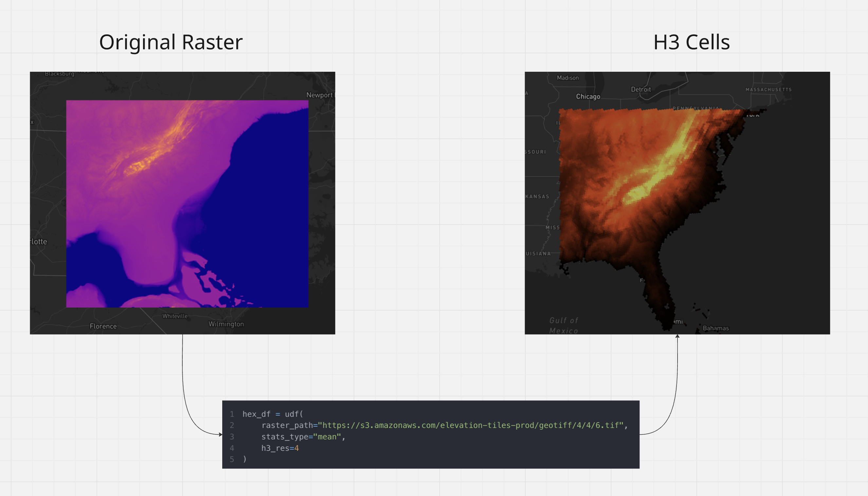Click the Chicago label on H3 map
Viewport: 868px width, 496px height.
point(588,96)
